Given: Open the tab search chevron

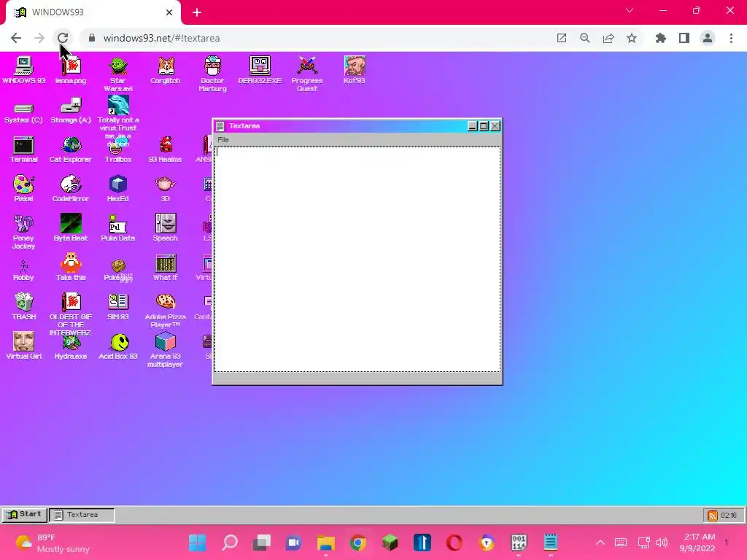Looking at the screenshot, I should [630, 10].
